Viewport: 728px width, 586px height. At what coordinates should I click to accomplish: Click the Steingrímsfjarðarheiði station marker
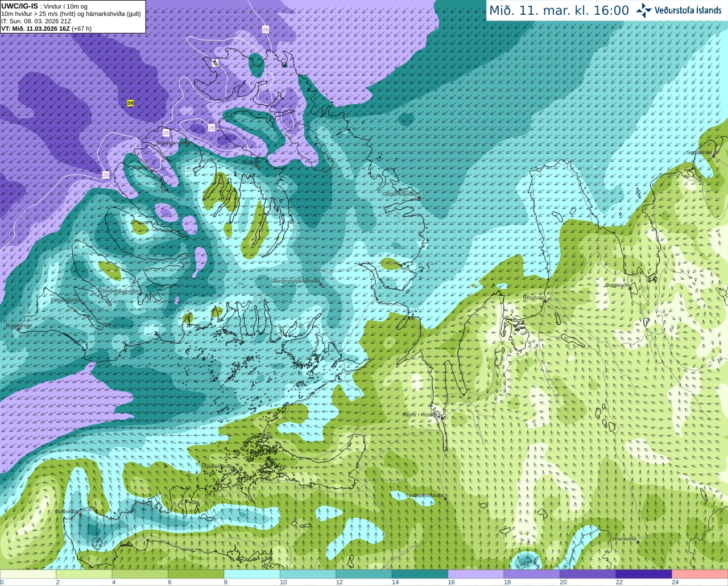321,284
